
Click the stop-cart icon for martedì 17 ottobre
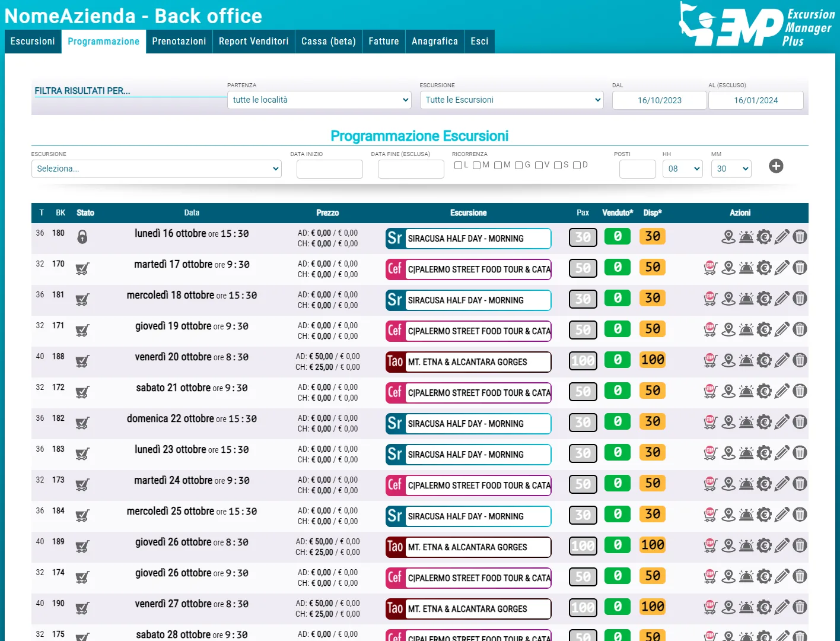(711, 268)
